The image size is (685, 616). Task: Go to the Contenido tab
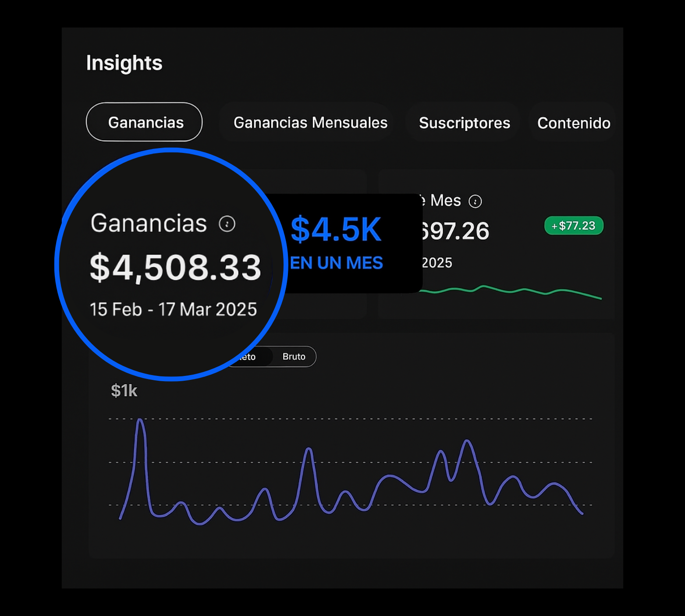tap(573, 123)
